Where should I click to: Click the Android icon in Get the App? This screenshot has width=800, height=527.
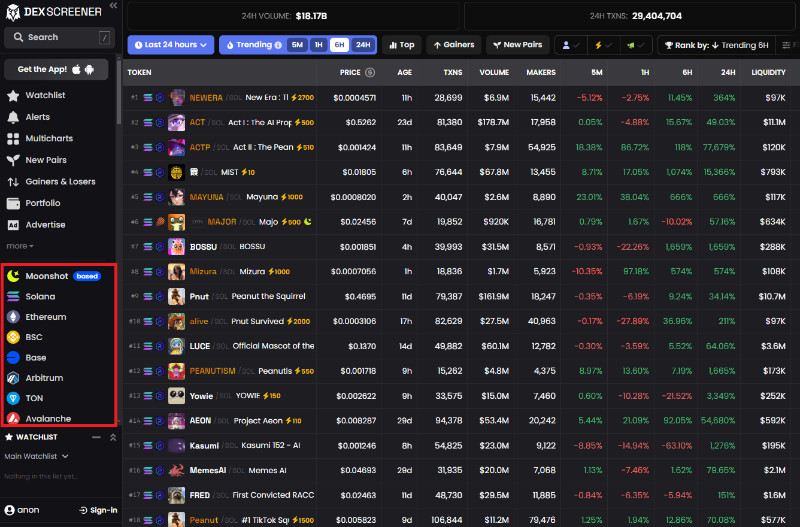point(89,69)
